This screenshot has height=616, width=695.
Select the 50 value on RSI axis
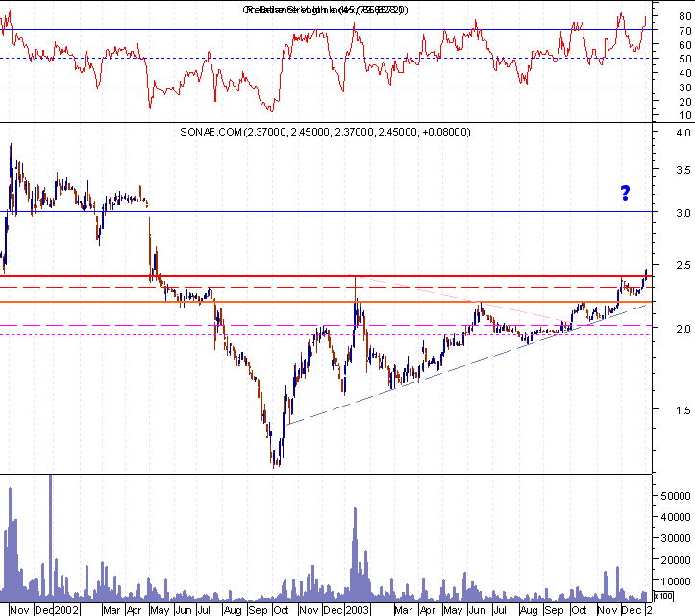tap(684, 59)
